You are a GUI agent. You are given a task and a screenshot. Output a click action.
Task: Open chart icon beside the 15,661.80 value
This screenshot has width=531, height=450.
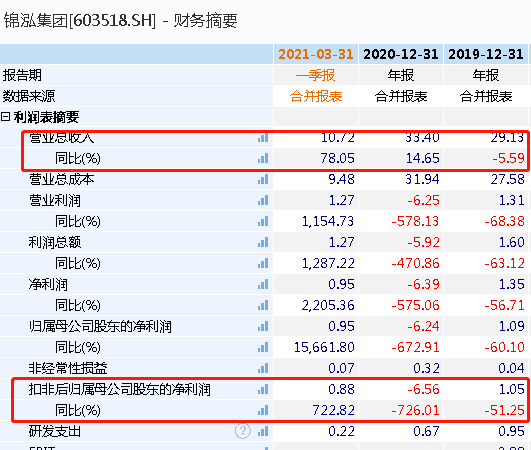click(263, 347)
